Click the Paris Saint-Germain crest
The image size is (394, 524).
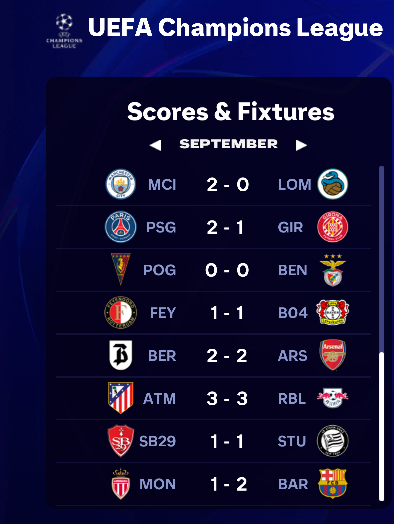121,227
